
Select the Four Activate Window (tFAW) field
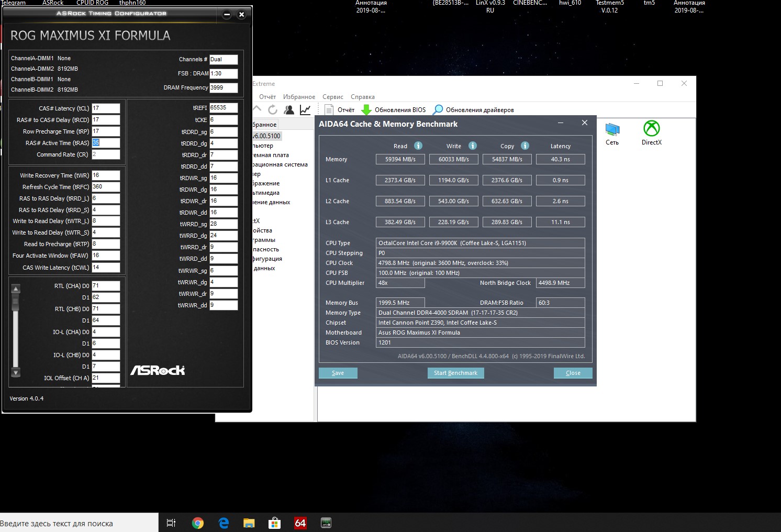[x=106, y=256]
